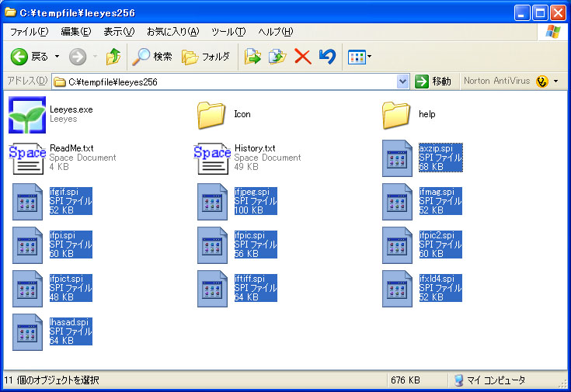
Task: Open the ヘルプ(H) menu
Action: click(x=276, y=32)
